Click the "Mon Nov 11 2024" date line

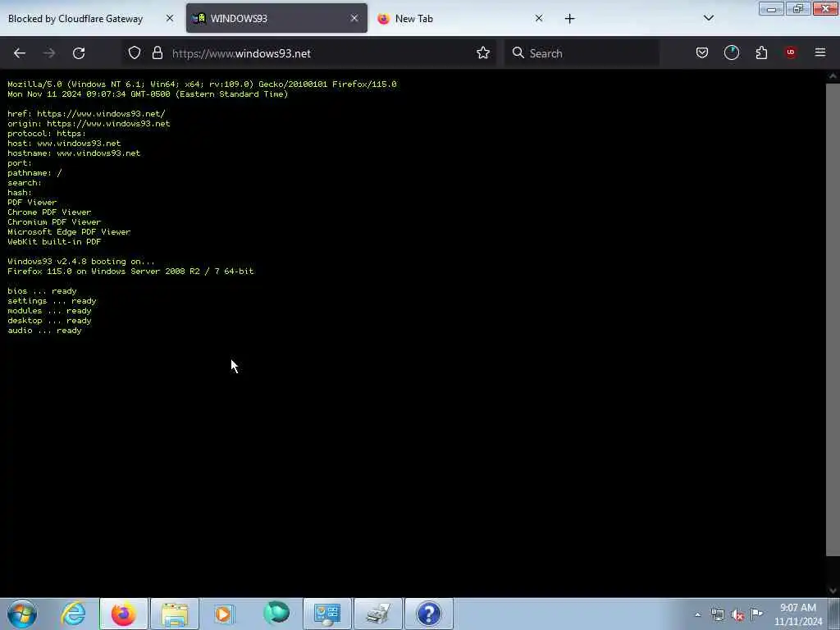(148, 94)
